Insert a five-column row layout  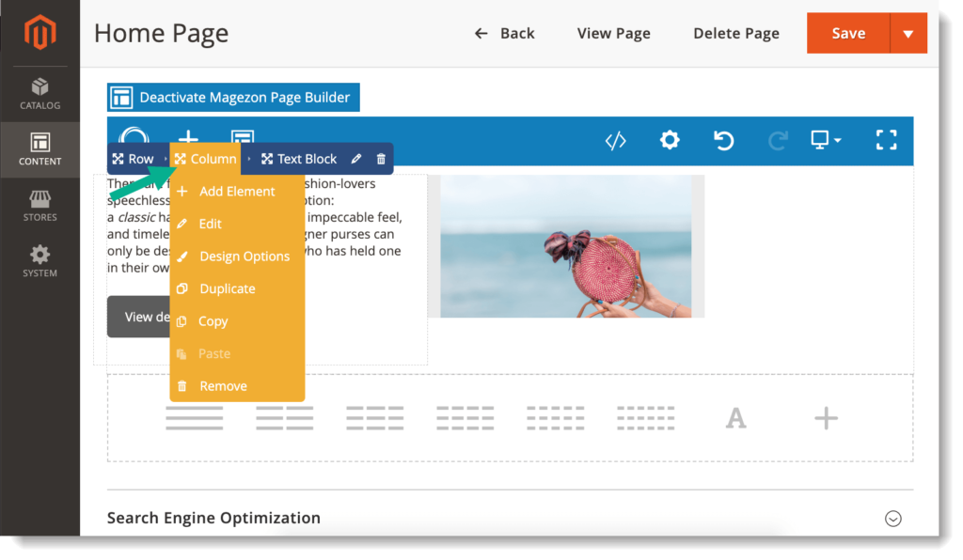[555, 418]
